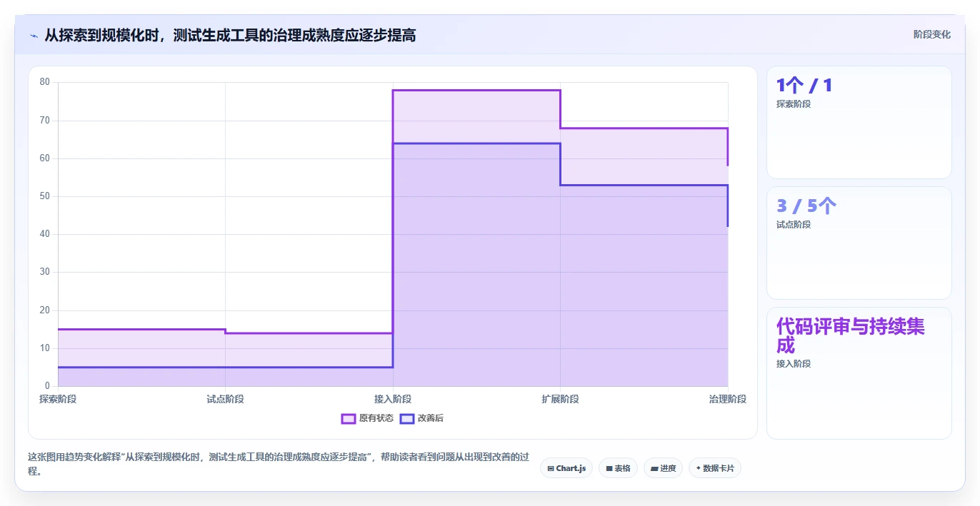Click the trend icon beside the title

pyautogui.click(x=34, y=35)
